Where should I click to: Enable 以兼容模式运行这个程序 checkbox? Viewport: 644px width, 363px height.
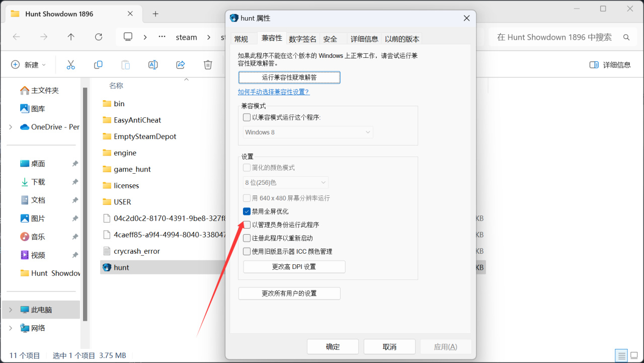click(x=247, y=117)
